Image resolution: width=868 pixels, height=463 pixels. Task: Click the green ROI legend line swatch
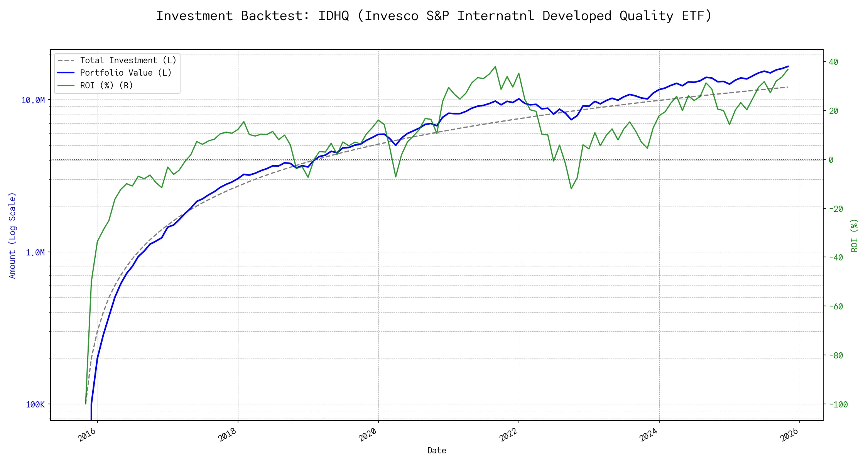point(66,86)
